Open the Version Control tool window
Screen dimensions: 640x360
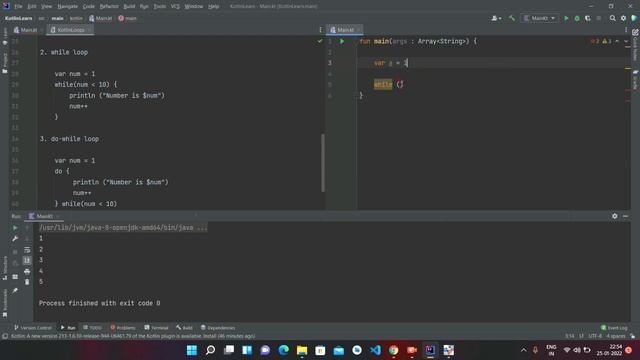click(33, 328)
